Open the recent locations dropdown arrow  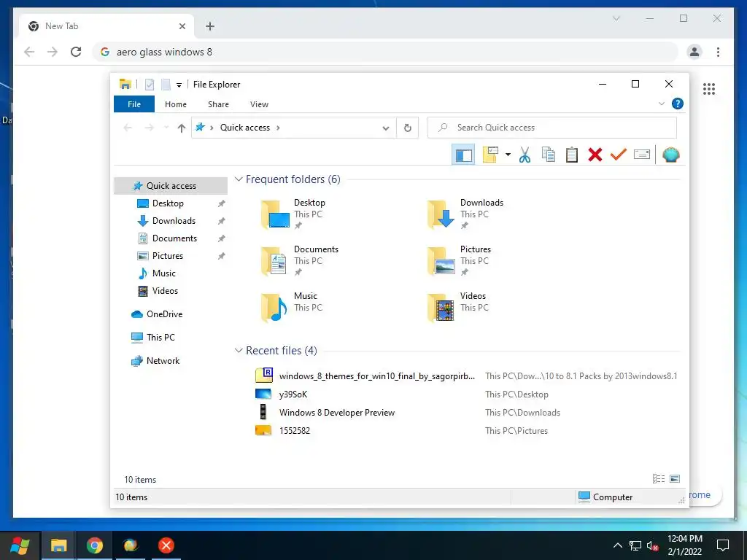point(166,128)
